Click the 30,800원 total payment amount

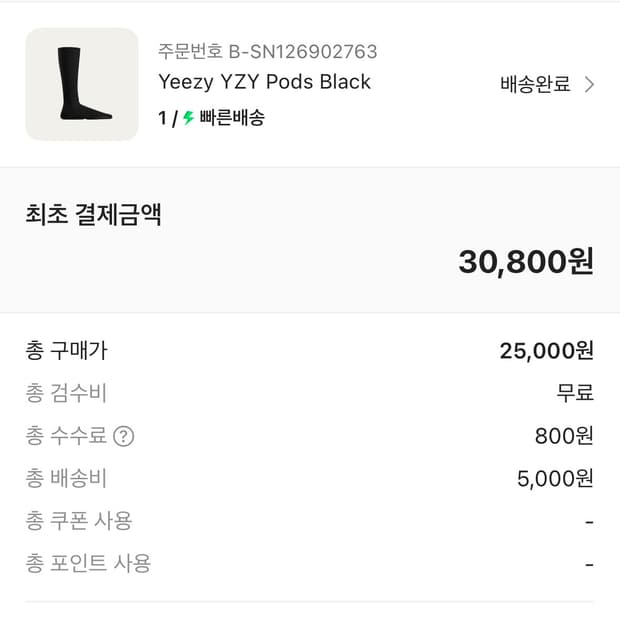[526, 261]
